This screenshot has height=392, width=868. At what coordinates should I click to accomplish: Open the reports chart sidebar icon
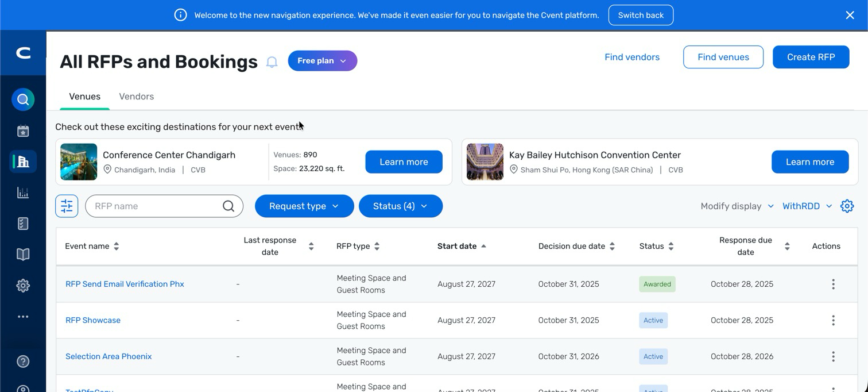click(x=23, y=193)
